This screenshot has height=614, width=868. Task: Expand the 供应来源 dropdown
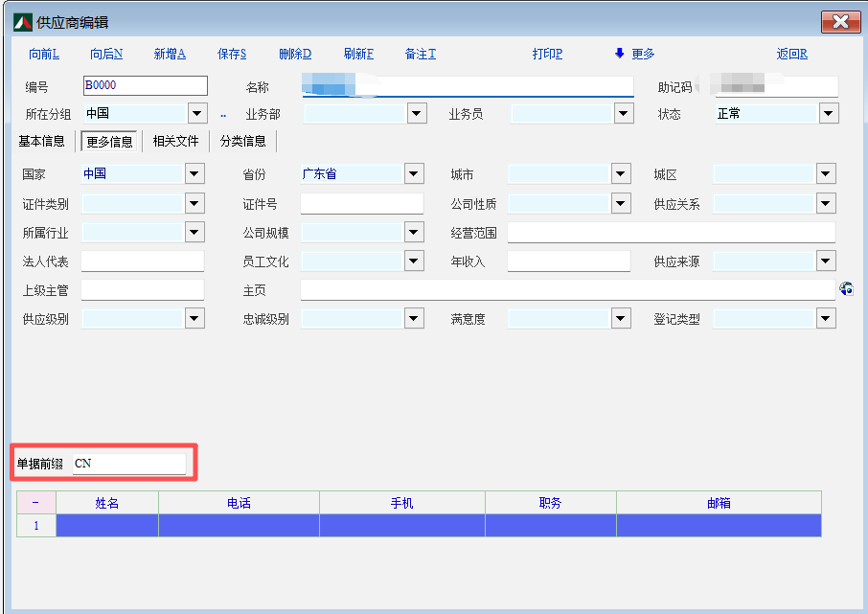tap(826, 261)
